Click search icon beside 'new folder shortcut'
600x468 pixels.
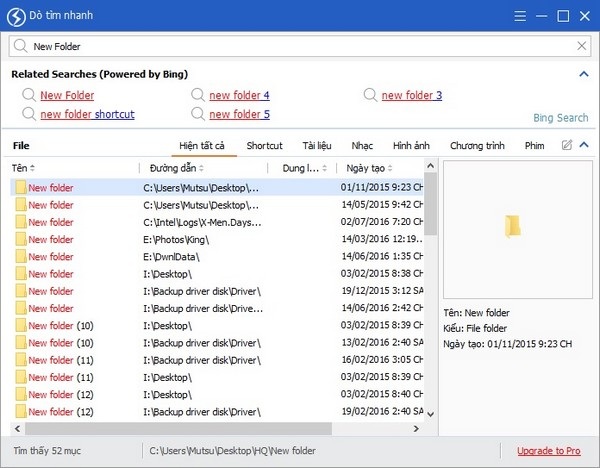pos(29,114)
